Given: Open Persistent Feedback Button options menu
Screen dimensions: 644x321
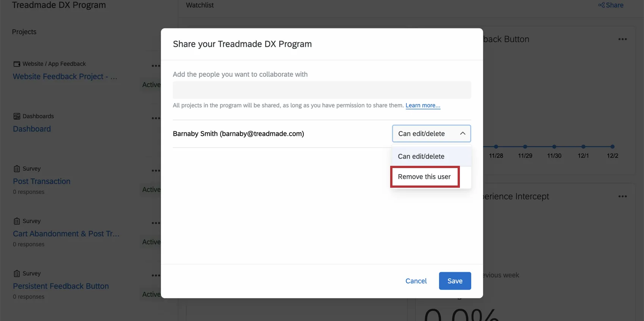Looking at the screenshot, I should click(x=156, y=276).
